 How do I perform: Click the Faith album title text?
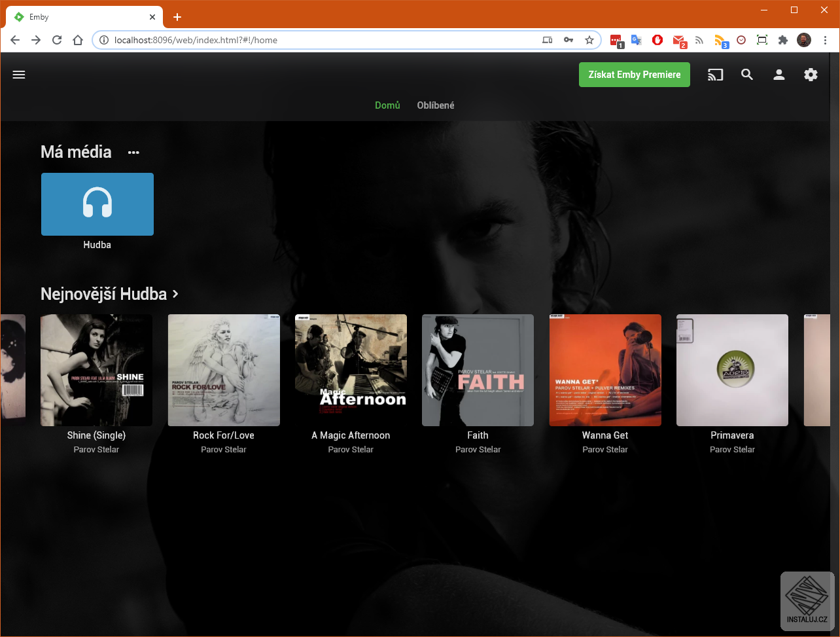[x=478, y=435]
